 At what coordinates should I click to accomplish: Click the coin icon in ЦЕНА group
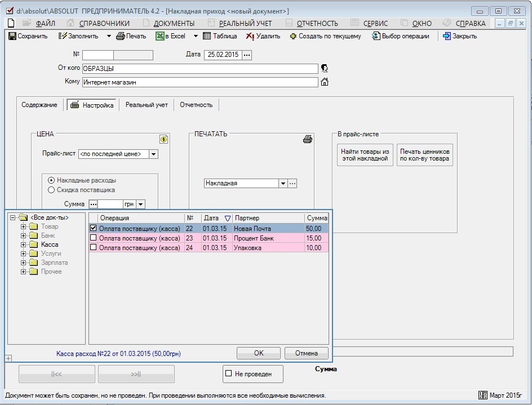click(x=164, y=139)
